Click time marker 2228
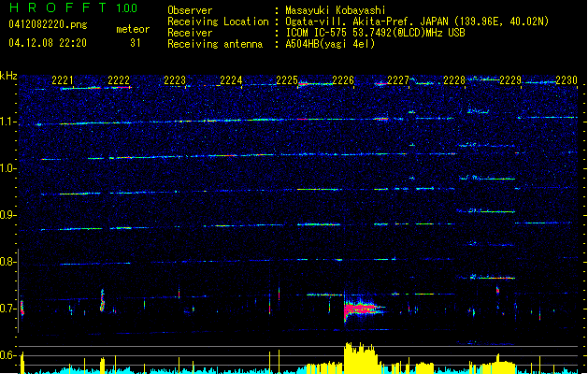This screenshot has height=374, width=588. 454,80
